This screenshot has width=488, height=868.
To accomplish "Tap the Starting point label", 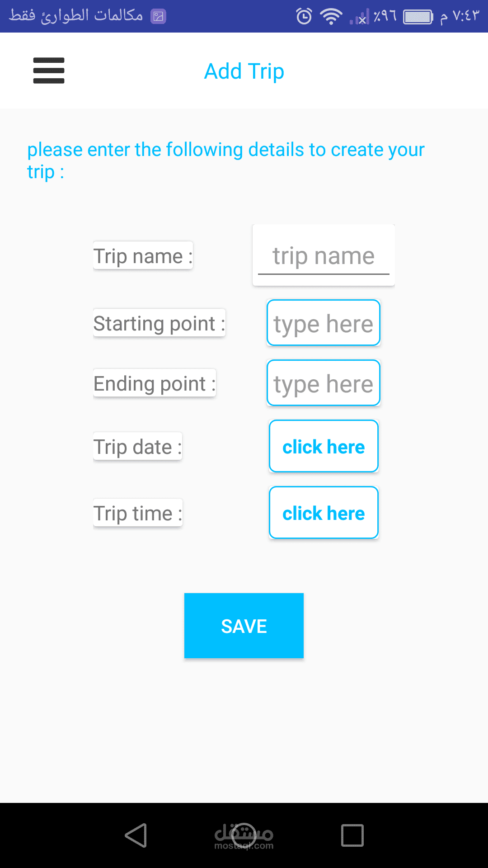I will [x=159, y=323].
